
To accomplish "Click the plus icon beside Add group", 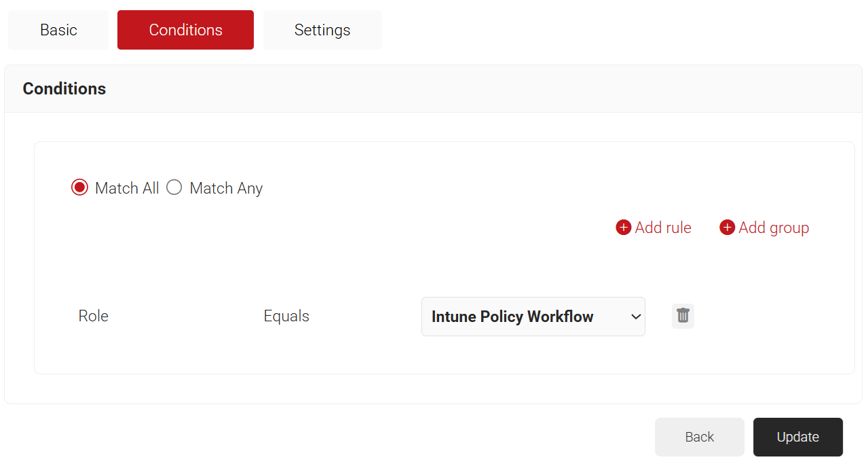I will (727, 228).
